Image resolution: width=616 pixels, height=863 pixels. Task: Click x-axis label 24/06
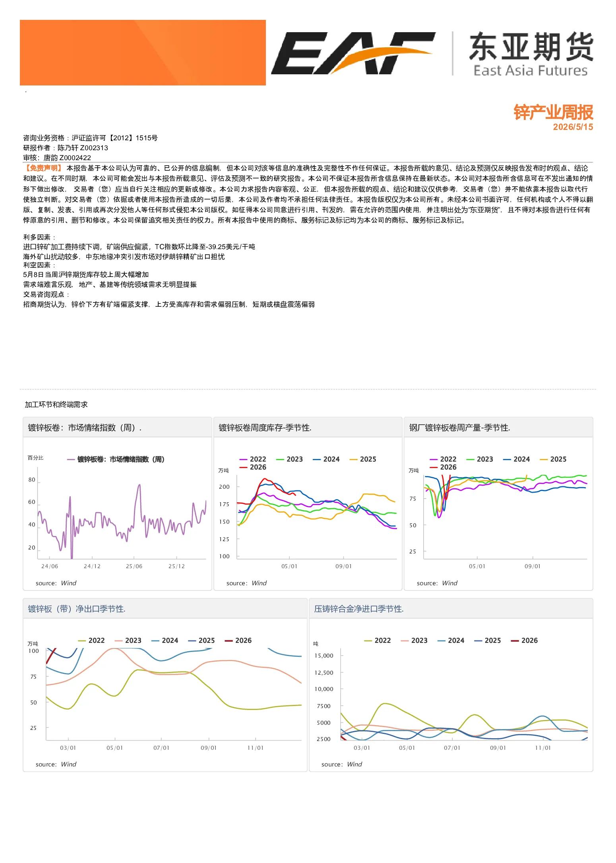(x=50, y=566)
